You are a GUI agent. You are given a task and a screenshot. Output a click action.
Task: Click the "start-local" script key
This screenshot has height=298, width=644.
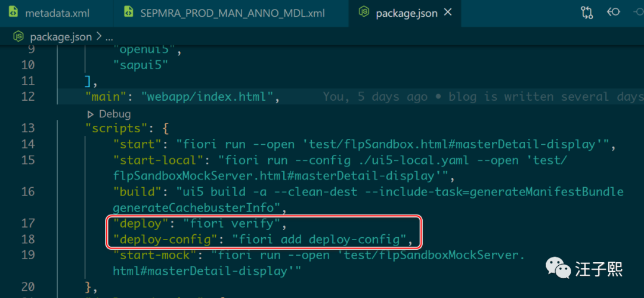[x=159, y=160]
